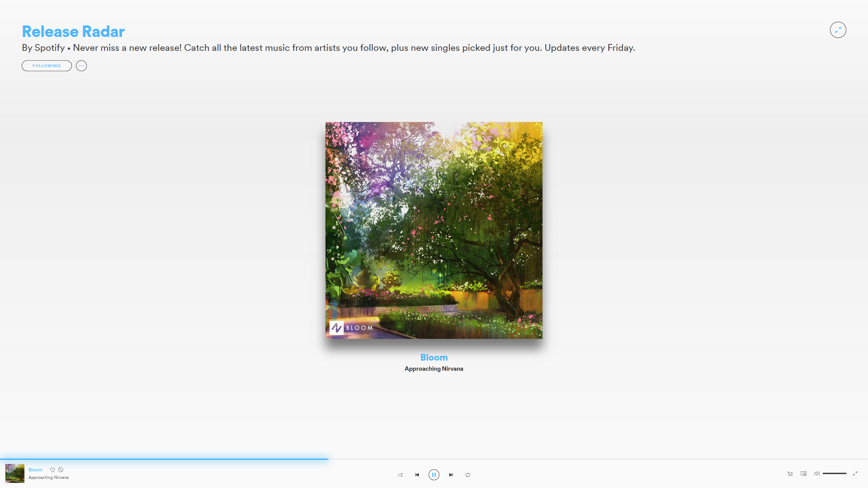
Task: Mute the volume using speaker icon
Action: pos(816,473)
